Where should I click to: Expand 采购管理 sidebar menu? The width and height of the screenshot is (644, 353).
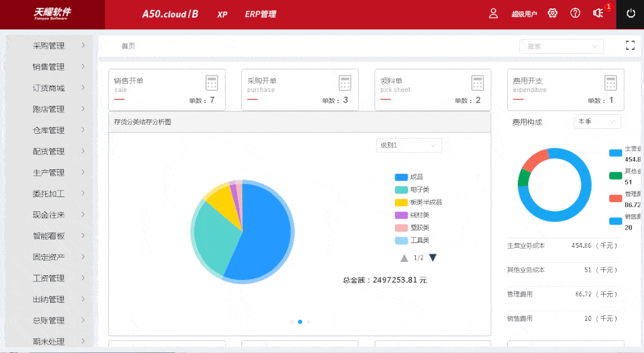(x=49, y=45)
